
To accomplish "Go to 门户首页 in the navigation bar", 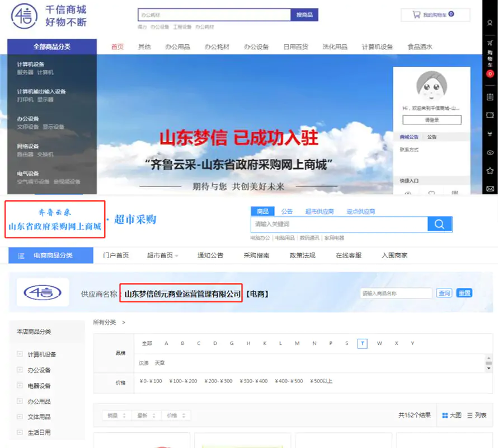I will click(116, 255).
